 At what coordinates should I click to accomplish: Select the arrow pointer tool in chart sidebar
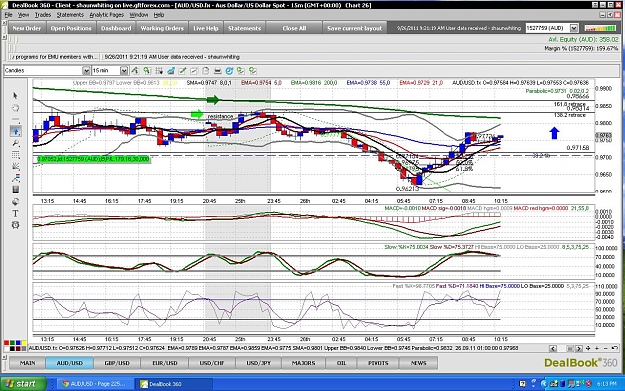15,96
